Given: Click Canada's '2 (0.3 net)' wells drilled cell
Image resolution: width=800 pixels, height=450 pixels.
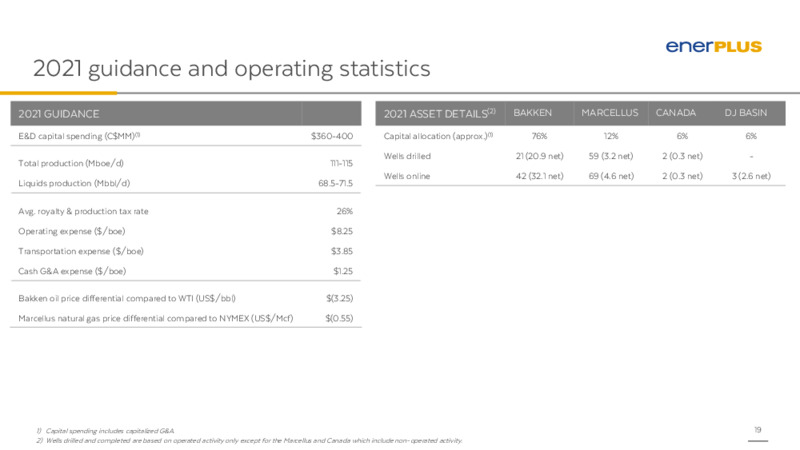Looking at the screenshot, I should pyautogui.click(x=682, y=156).
